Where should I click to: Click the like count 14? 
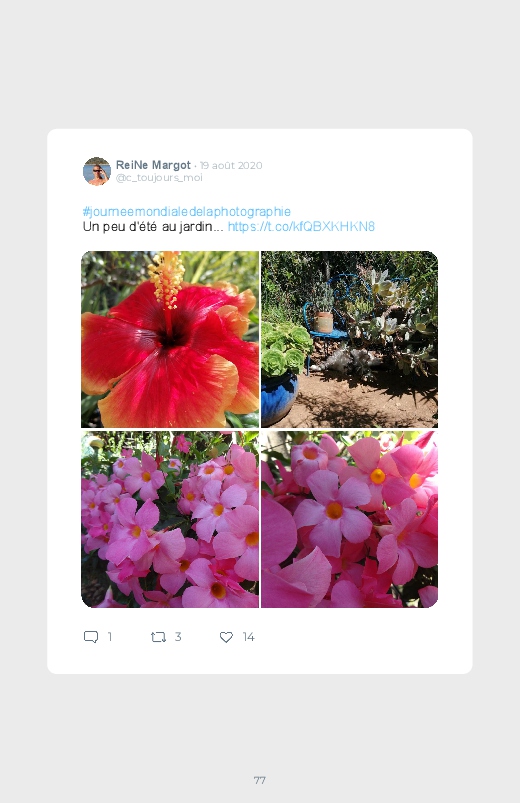tap(248, 637)
